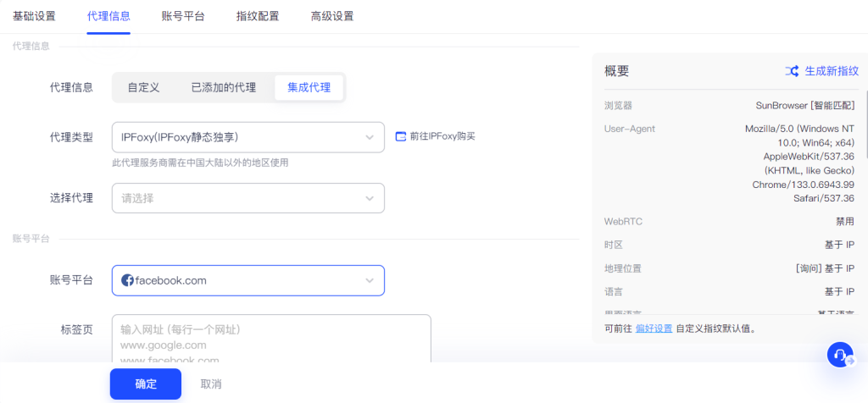Viewport: 868px width, 403px height.
Task: Open the 指纹配置 tab
Action: pos(258,16)
